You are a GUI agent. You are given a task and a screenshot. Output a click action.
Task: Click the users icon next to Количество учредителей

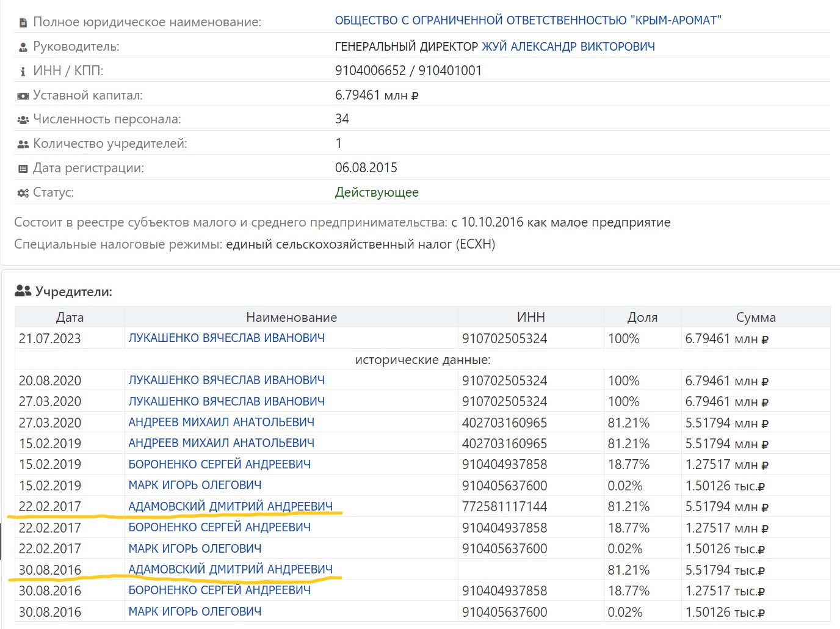(x=23, y=145)
